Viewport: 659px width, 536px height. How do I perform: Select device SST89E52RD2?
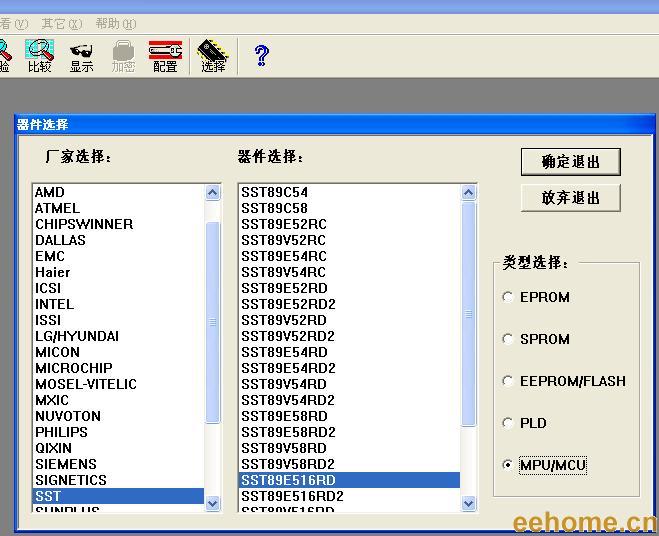point(349,304)
